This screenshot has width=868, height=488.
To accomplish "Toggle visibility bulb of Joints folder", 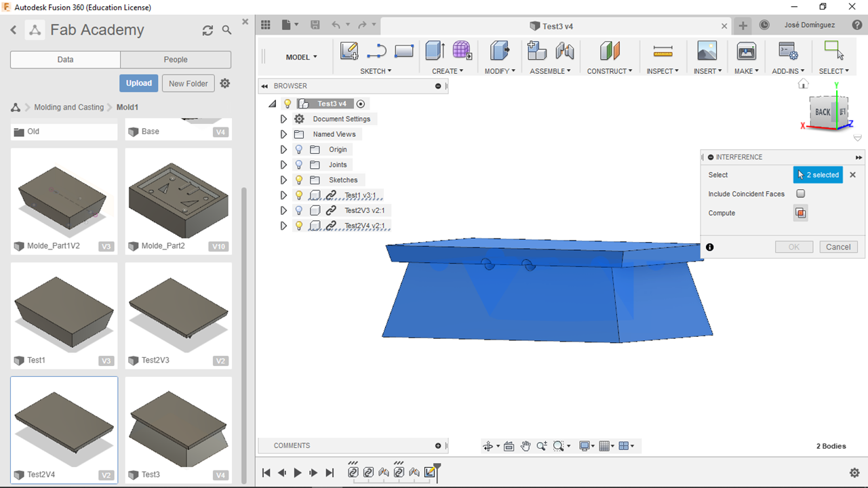I will pyautogui.click(x=299, y=165).
